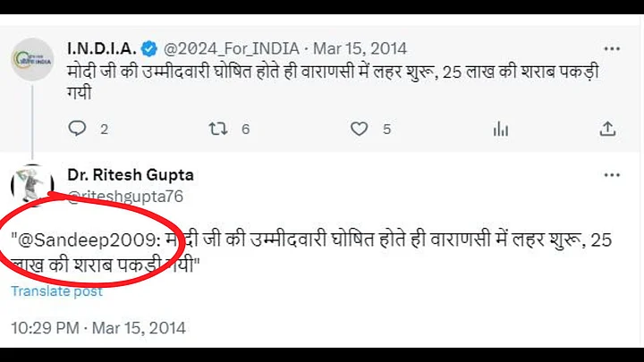Viewport: 644px width, 362px height.
Task: Open more options on I.N.D.I.A. tweet
Action: 612,48
